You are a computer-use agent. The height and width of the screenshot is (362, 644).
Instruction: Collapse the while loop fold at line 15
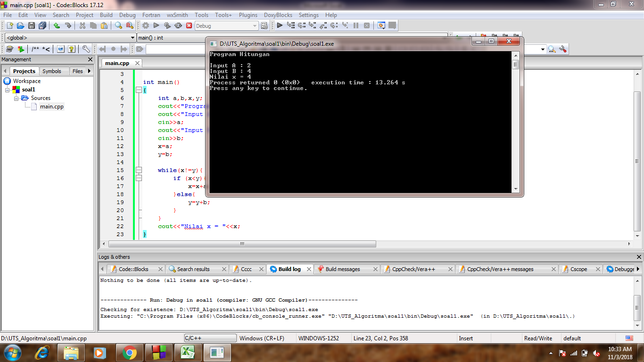(x=139, y=170)
